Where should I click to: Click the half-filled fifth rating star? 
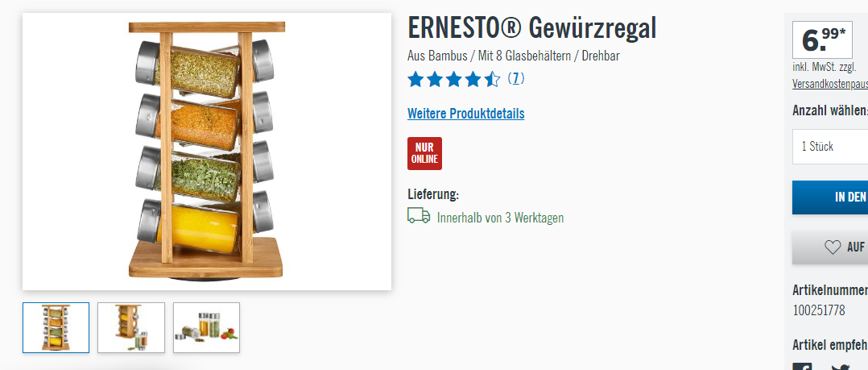coord(492,80)
